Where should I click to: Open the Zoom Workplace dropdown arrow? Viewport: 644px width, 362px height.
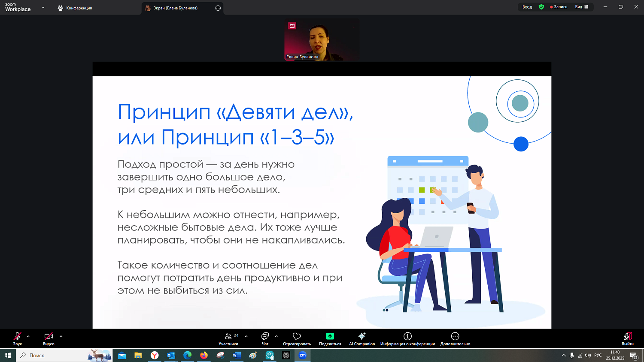coord(42,7)
